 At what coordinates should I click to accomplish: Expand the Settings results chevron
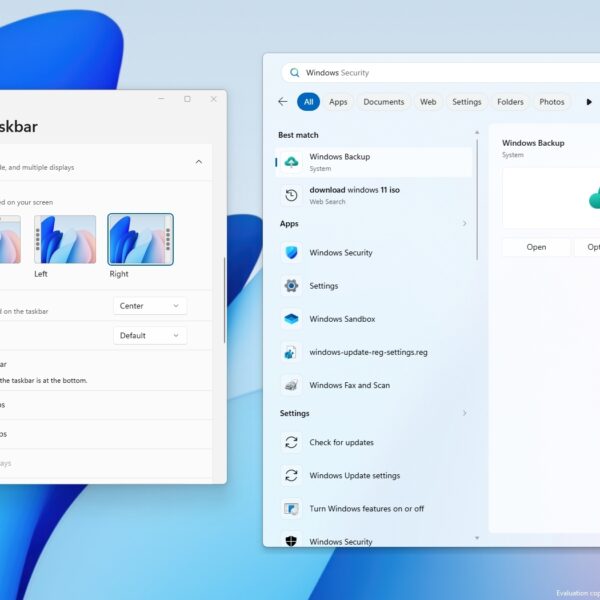coord(464,413)
